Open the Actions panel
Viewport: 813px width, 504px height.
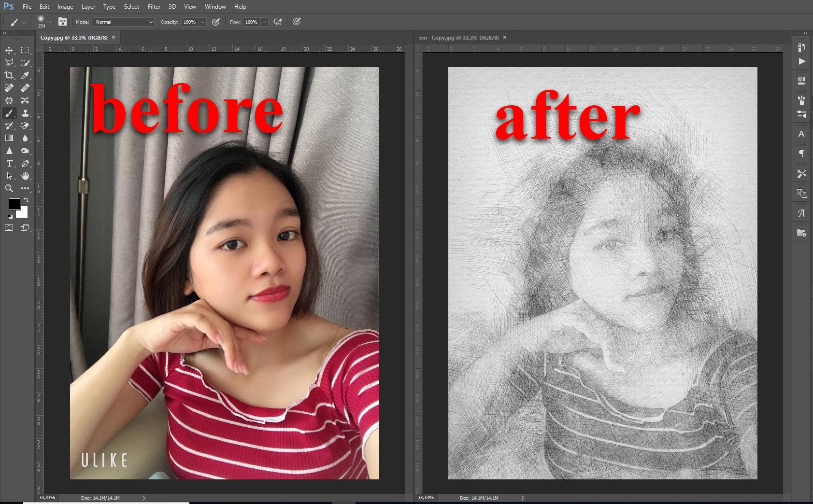(x=801, y=61)
